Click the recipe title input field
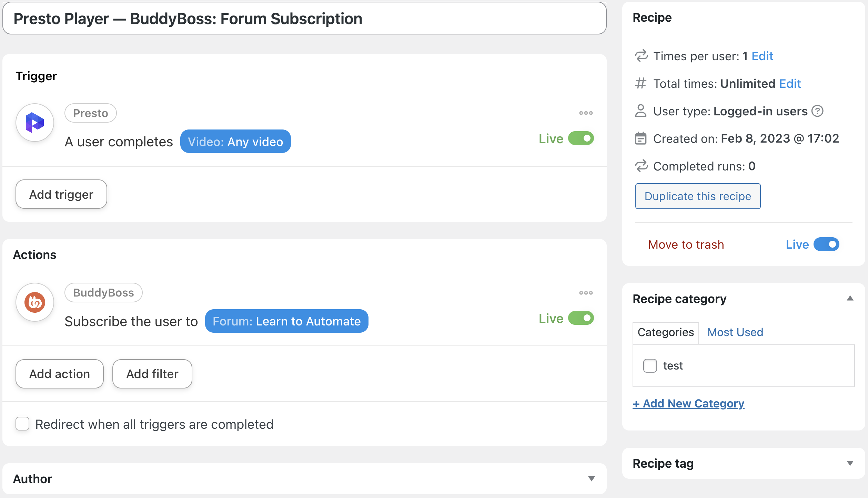The image size is (868, 498). [304, 18]
